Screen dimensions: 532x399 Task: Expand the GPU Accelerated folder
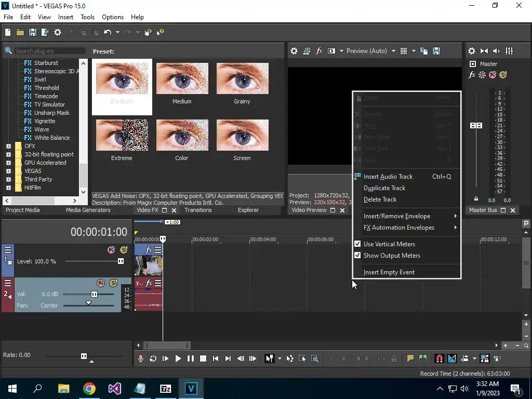[8, 163]
